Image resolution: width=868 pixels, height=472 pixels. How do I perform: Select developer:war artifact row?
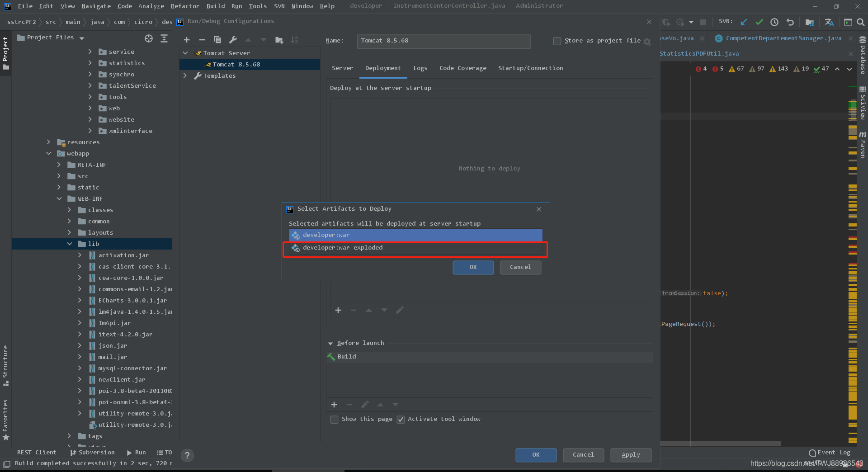tap(415, 235)
